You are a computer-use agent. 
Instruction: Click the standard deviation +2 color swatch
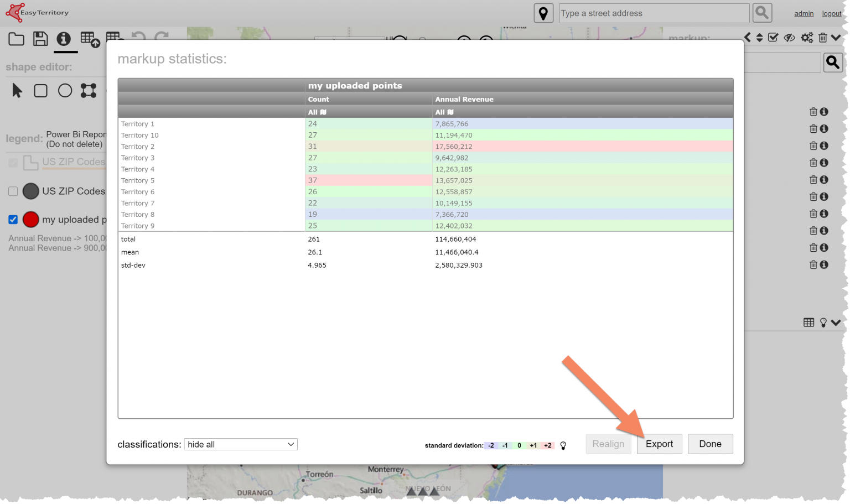coord(547,445)
